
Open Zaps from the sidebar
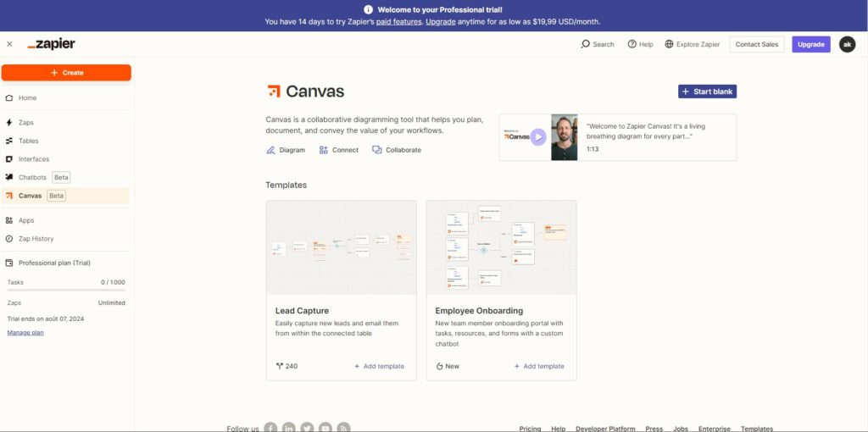(66, 123)
